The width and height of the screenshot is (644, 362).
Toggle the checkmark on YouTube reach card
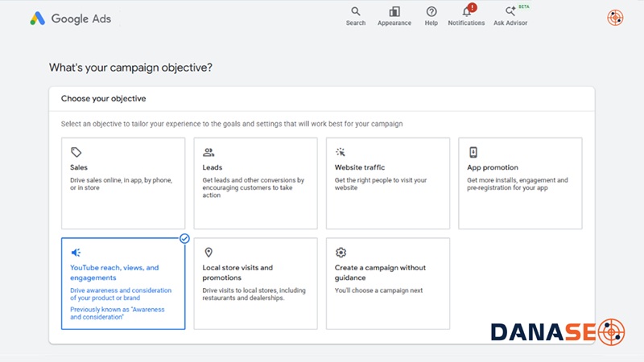click(184, 238)
